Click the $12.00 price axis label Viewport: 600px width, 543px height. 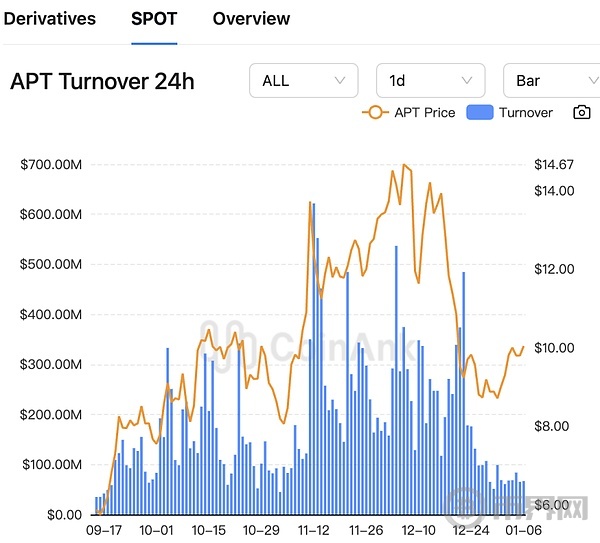click(554, 269)
